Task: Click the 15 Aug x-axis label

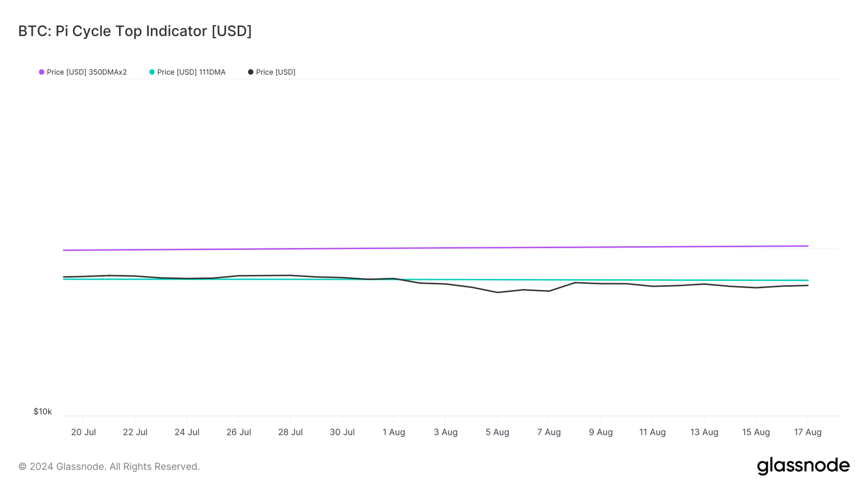Action: 756,432
